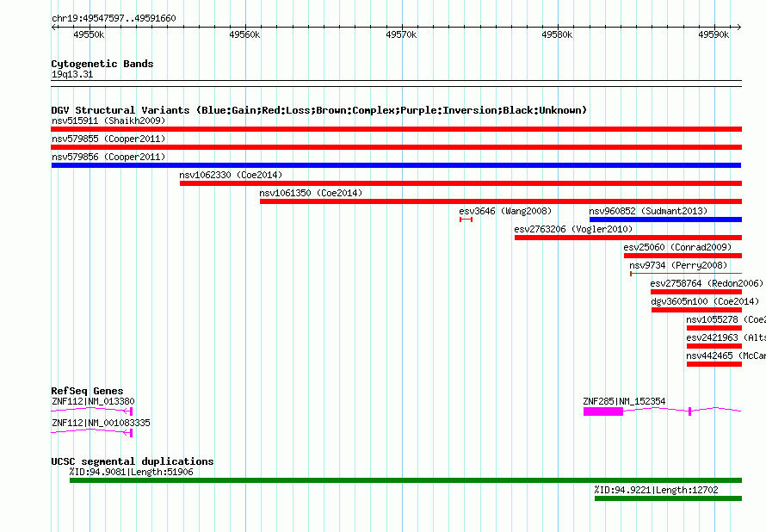Click the small esv3646 (Wang2008) variant marker
The image size is (766, 532).
point(466,220)
